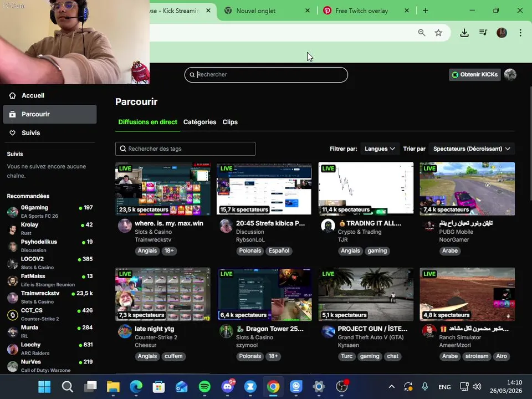This screenshot has height=399, width=532.
Task: Open where. is. my. max.win stream thumbnail
Action: click(x=163, y=188)
